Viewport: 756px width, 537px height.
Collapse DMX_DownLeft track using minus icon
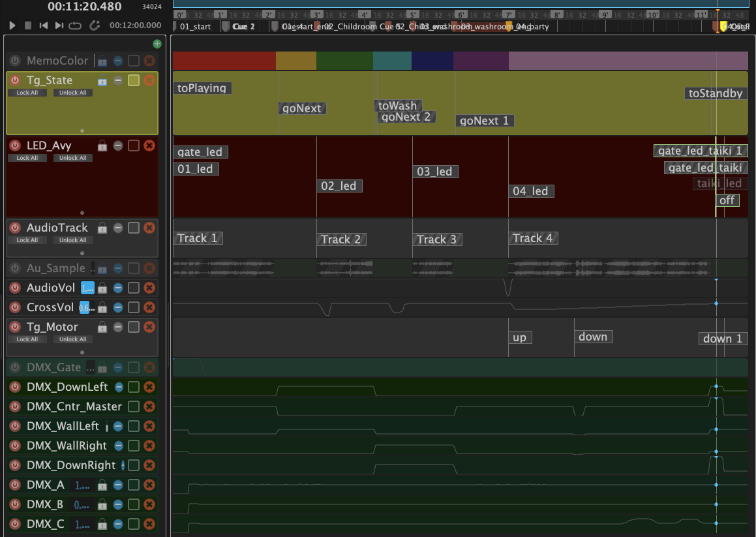click(x=119, y=387)
